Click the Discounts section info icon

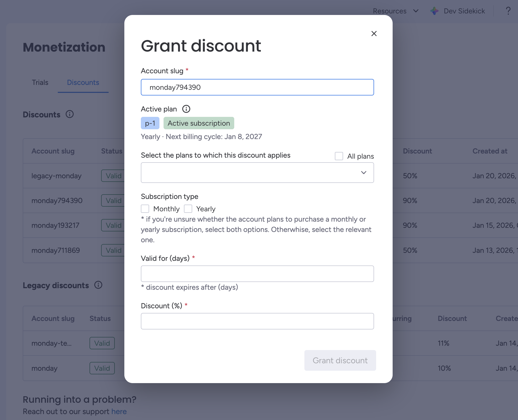coord(70,115)
